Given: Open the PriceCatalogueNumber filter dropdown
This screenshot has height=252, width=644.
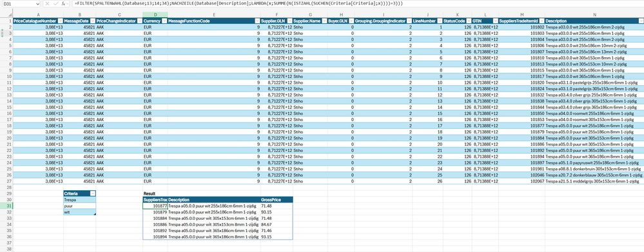Looking at the screenshot, I should click(x=60, y=21).
